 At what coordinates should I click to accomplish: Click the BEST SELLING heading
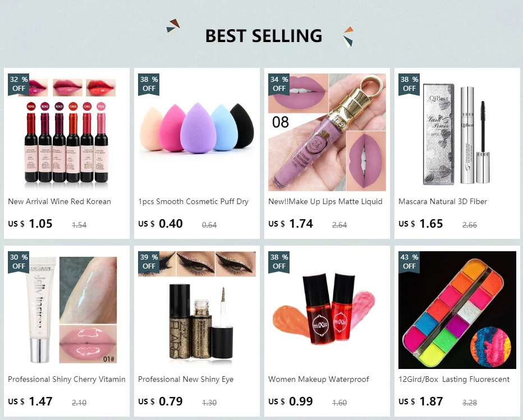tap(264, 36)
